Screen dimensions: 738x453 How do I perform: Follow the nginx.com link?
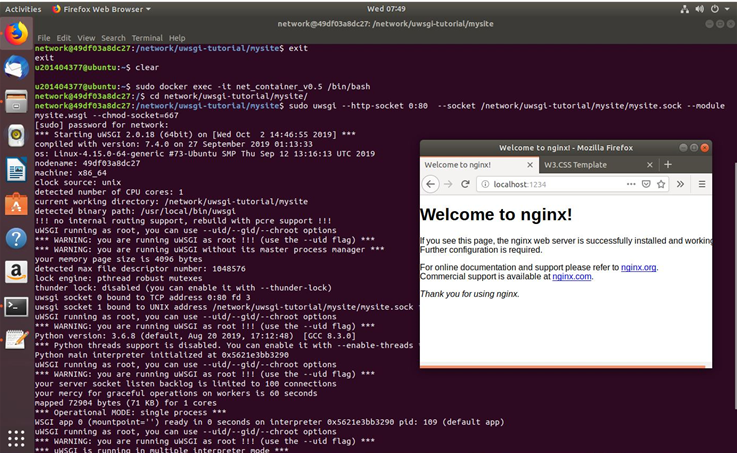[572, 276]
